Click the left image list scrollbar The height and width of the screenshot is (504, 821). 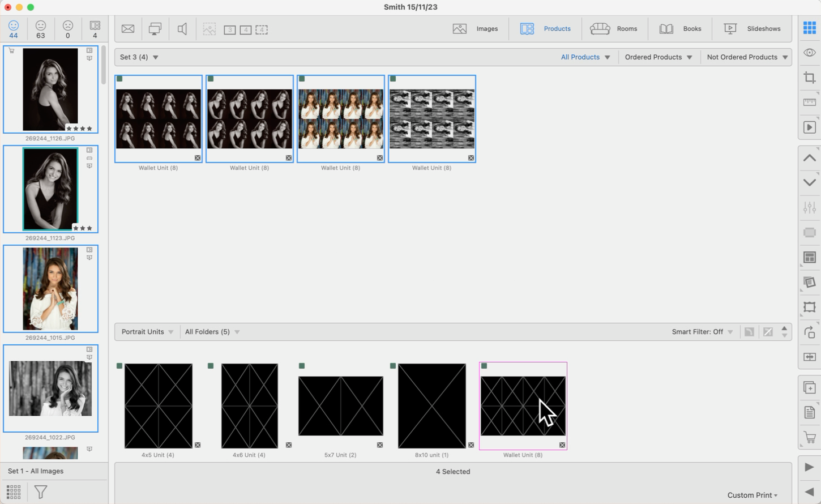pos(104,65)
